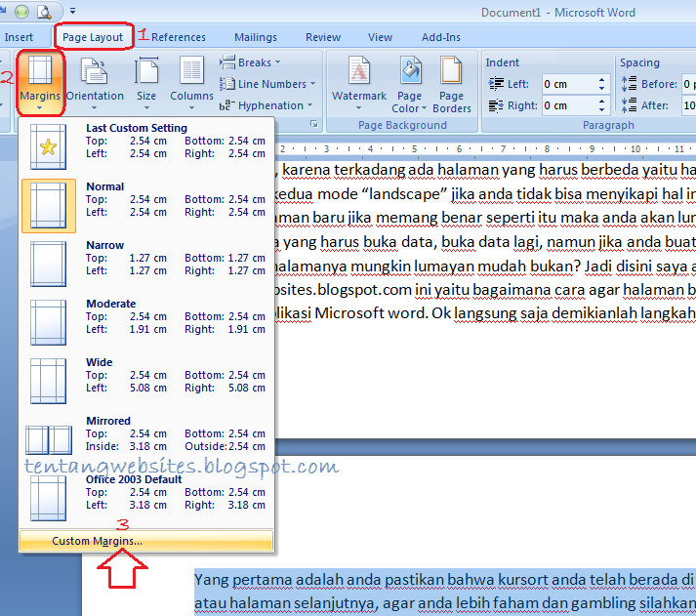Click the Spacing After icon
The height and width of the screenshot is (616, 696).
(630, 105)
